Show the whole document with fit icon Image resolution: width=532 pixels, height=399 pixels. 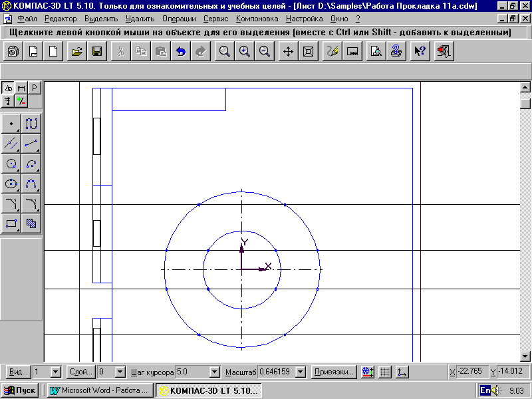pyautogui.click(x=309, y=51)
